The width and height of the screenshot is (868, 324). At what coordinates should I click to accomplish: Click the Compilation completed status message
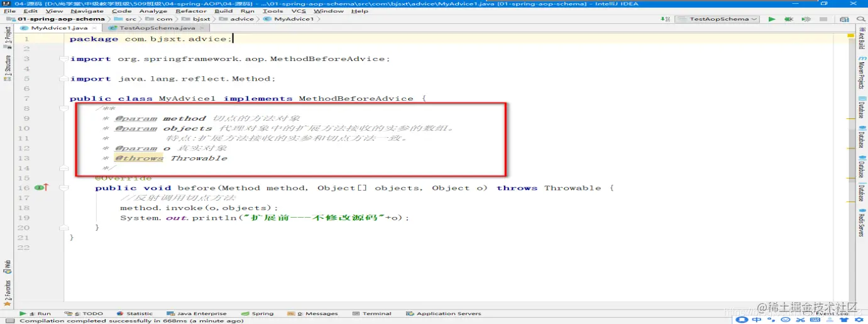pos(131,321)
